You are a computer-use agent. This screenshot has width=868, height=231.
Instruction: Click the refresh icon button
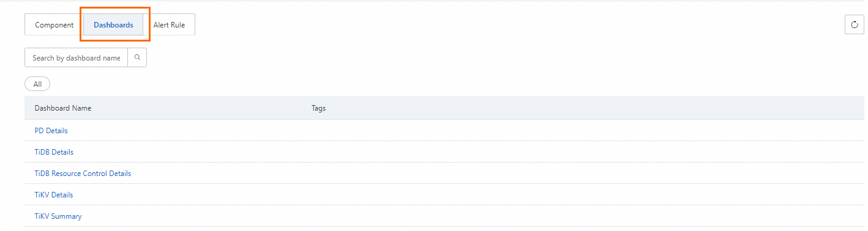[854, 24]
